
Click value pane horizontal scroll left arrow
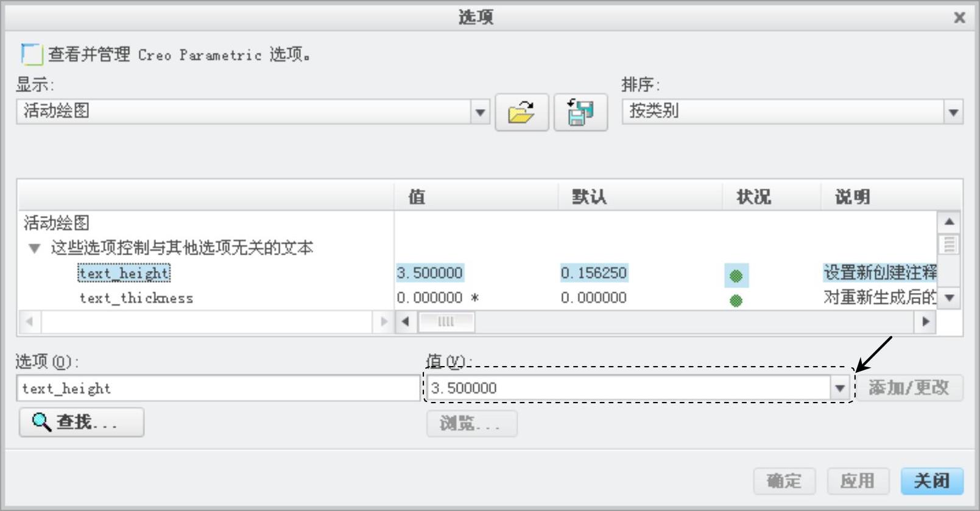point(406,322)
